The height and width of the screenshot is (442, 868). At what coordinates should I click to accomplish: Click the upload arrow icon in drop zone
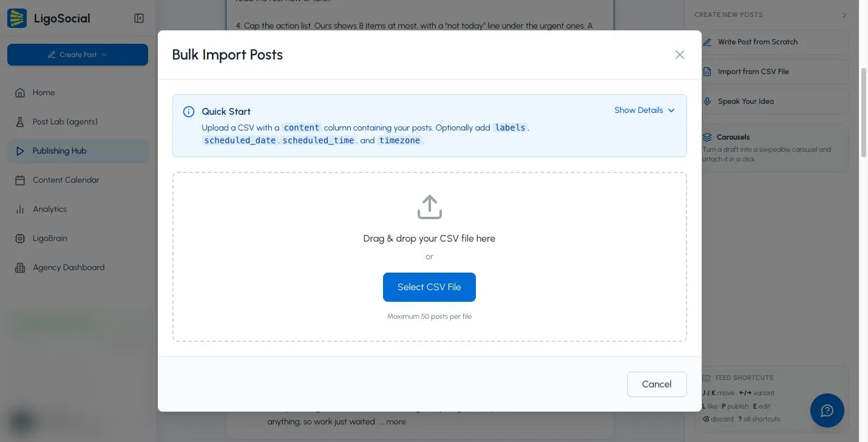click(x=430, y=207)
